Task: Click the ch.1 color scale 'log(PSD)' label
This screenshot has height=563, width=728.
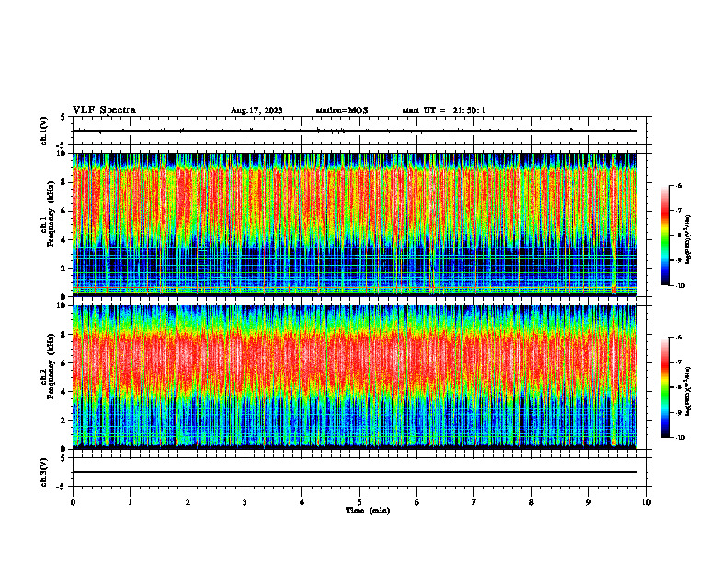Action: click(688, 240)
